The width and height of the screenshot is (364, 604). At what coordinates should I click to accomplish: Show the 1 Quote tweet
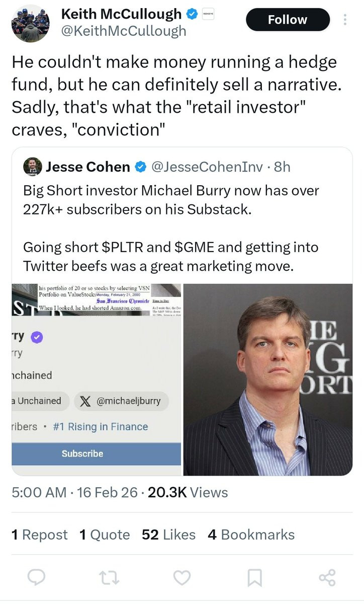(x=105, y=535)
